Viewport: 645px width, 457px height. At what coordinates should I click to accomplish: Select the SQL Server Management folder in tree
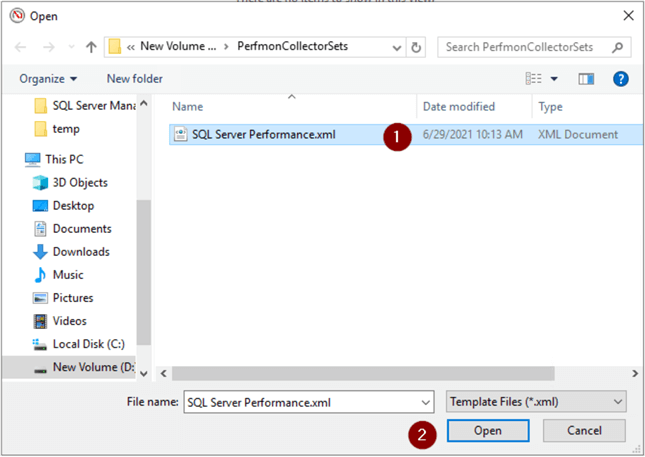[84, 106]
